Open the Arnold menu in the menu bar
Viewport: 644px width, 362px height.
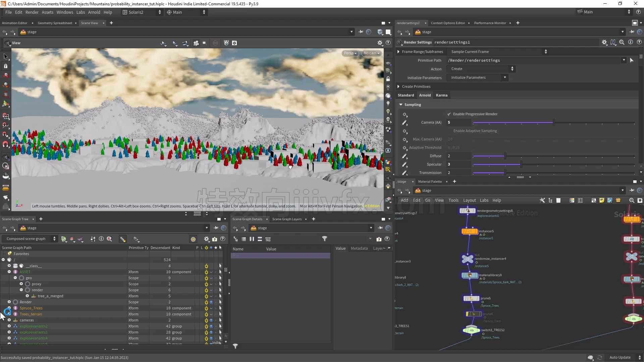point(94,12)
